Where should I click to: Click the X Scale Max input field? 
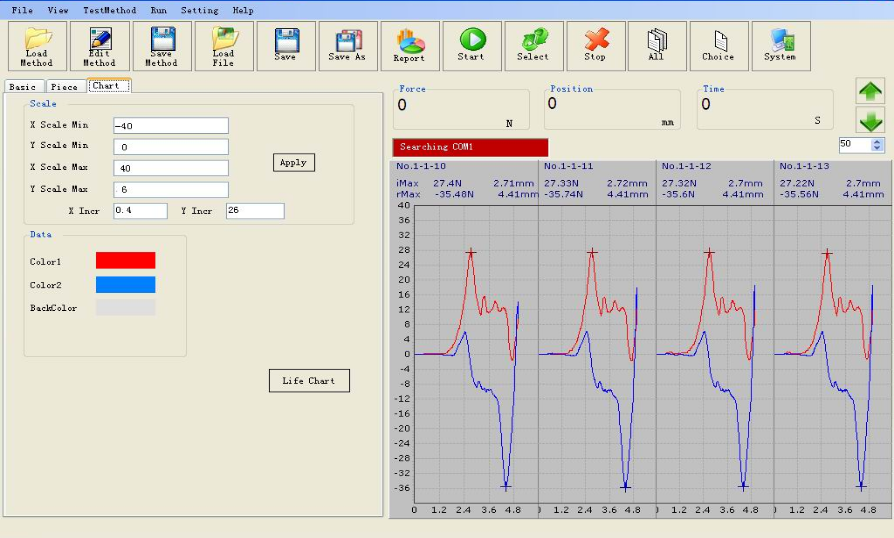[171, 168]
